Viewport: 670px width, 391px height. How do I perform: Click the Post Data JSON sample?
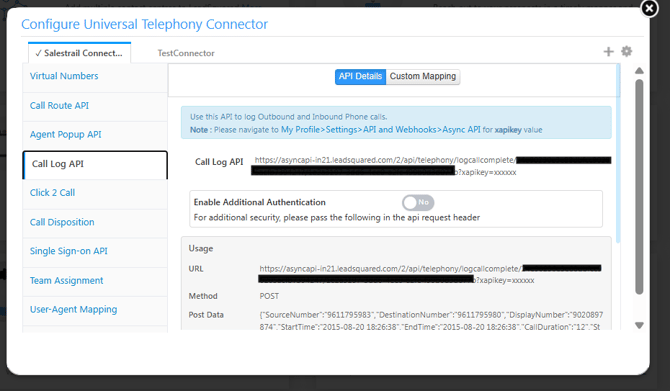click(431, 320)
